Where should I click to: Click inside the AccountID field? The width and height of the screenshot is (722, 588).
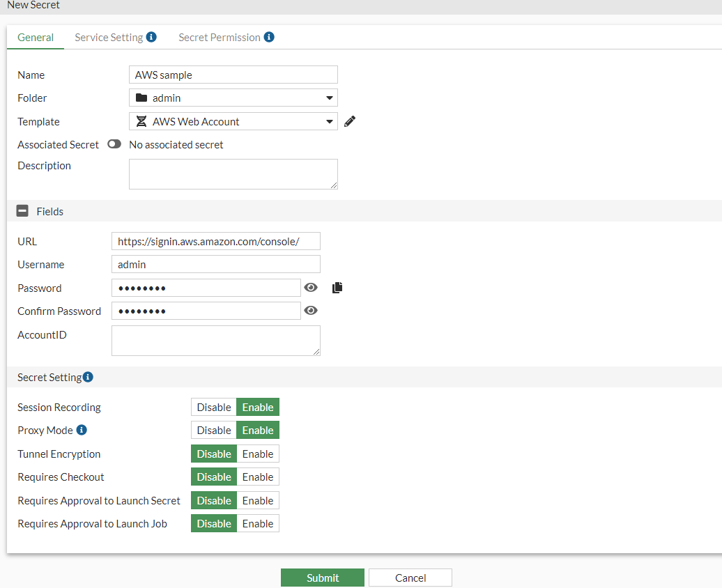(215, 340)
